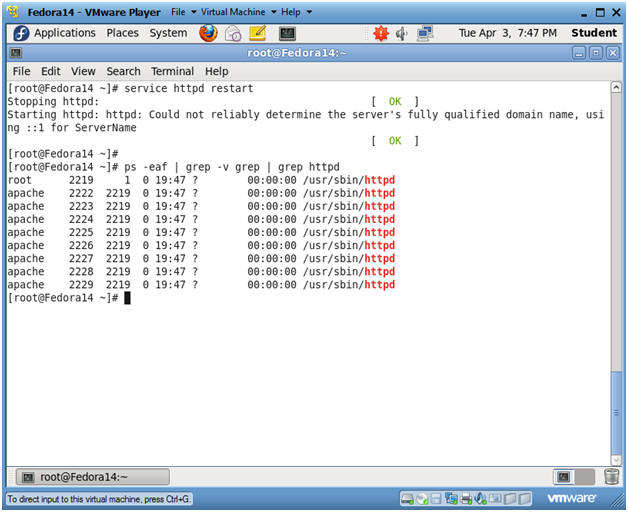Viewport: 628px width, 512px height.
Task: Click the terminal cursor at last prompt
Action: 127,298
